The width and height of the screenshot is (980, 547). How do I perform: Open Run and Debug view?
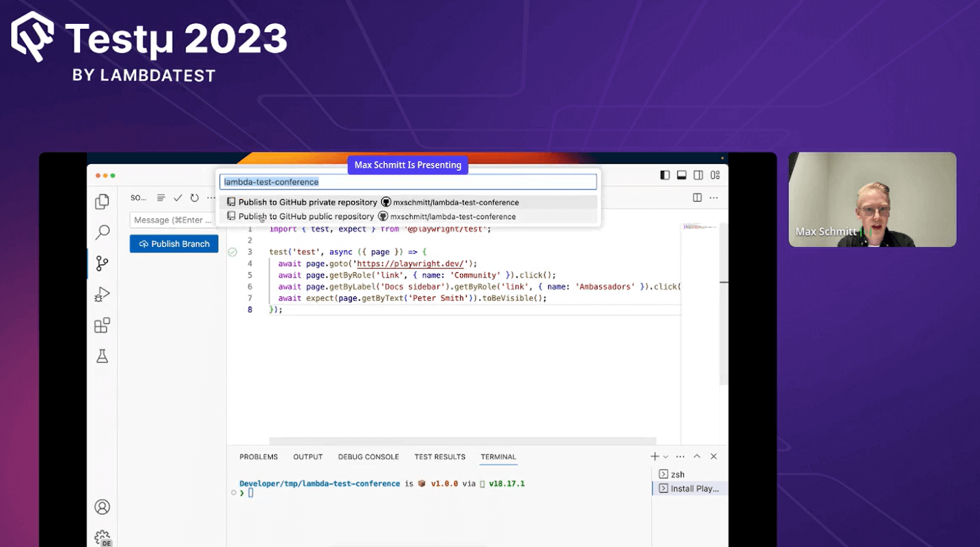click(x=102, y=295)
